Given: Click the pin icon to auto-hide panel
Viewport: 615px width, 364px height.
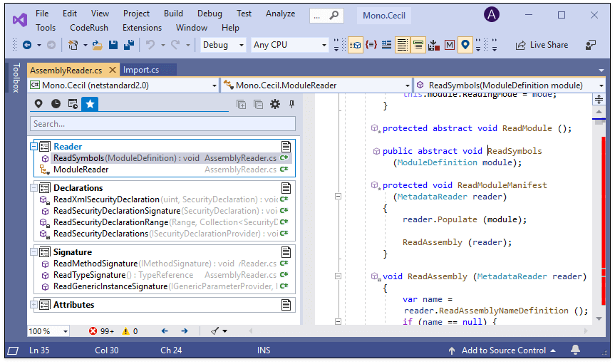Looking at the screenshot, I should (291, 104).
